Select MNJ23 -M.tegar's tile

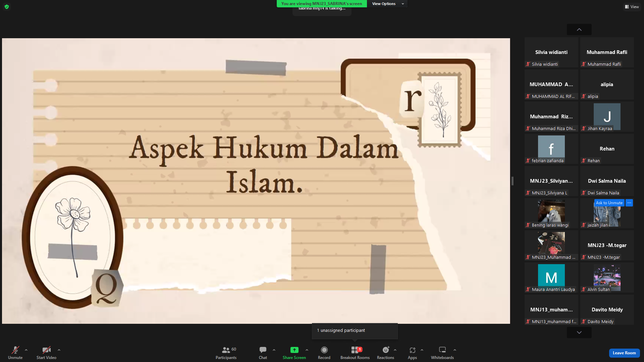[x=607, y=245]
